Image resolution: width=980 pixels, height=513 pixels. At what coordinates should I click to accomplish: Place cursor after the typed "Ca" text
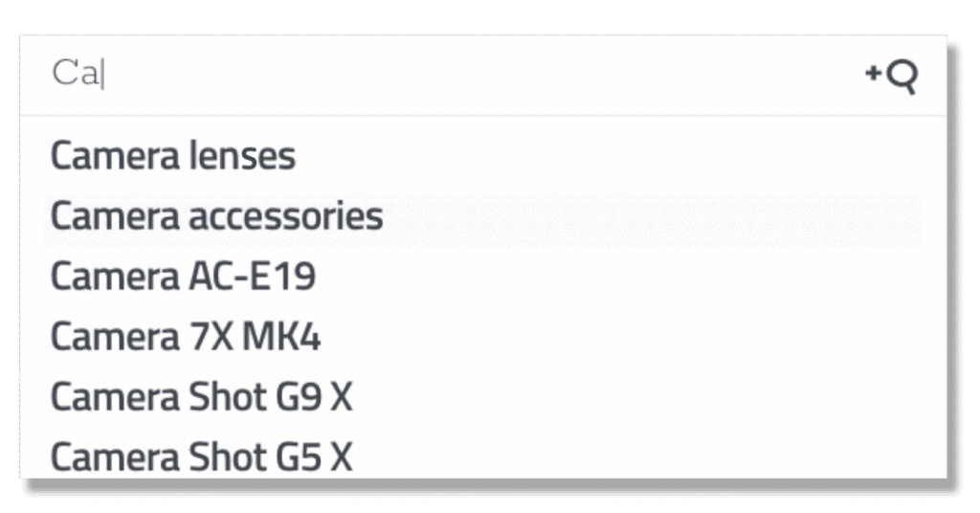tap(101, 75)
